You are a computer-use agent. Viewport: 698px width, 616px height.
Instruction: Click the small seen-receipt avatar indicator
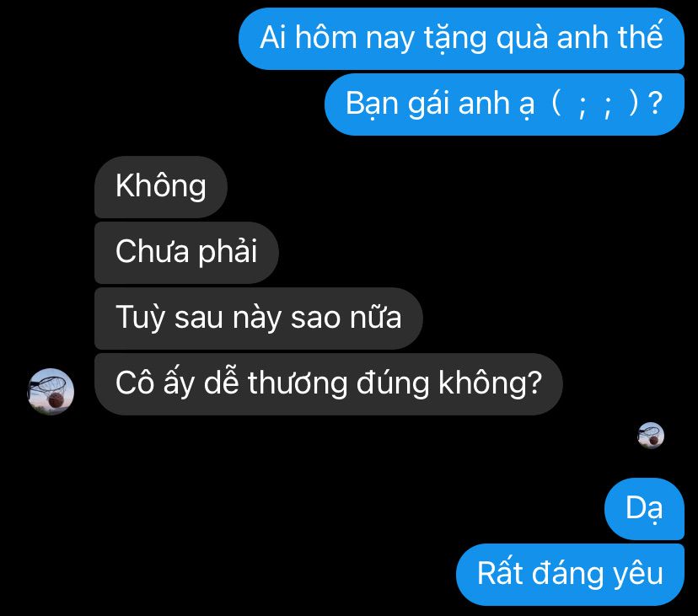(x=651, y=436)
